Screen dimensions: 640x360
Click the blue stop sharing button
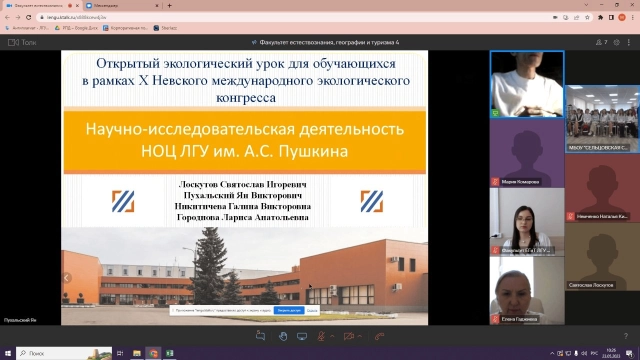tap(289, 311)
